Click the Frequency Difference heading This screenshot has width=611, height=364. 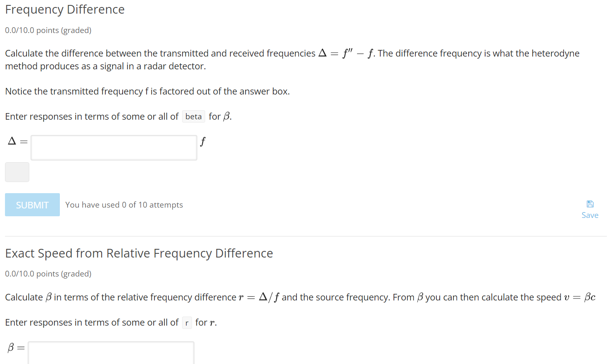64,9
